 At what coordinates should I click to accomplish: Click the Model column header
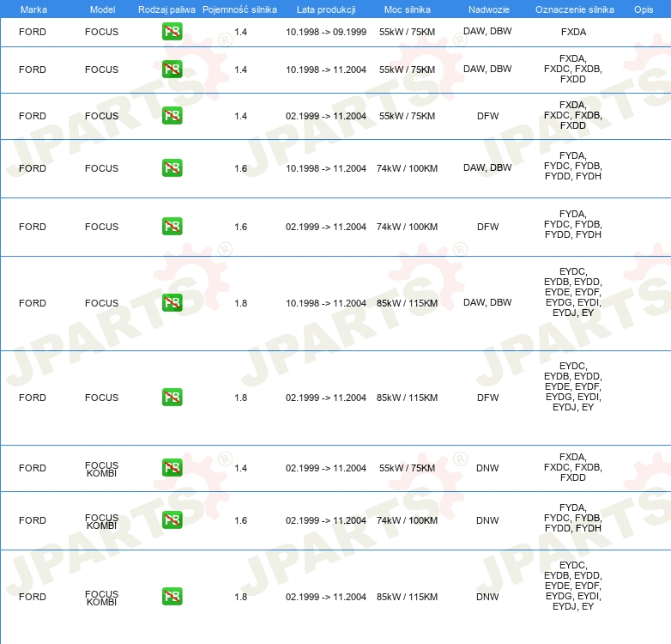tap(102, 9)
